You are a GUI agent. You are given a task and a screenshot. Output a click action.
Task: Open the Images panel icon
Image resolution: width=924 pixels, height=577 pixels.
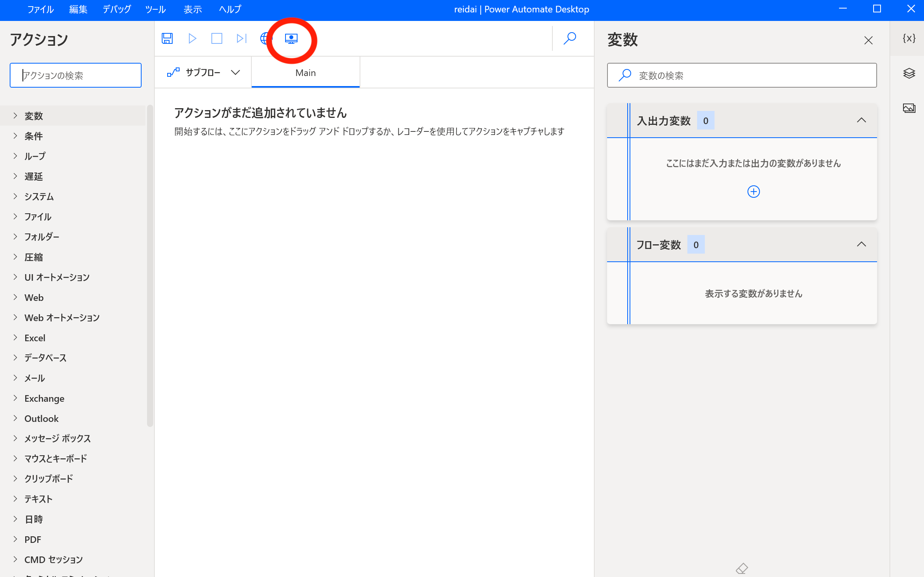click(x=909, y=108)
